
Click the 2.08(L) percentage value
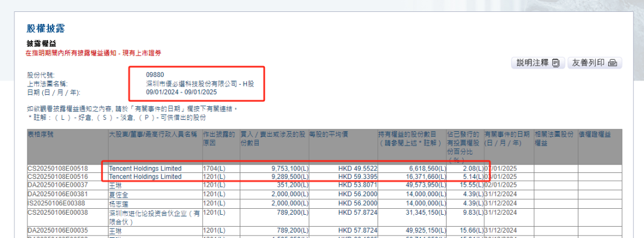(473, 169)
